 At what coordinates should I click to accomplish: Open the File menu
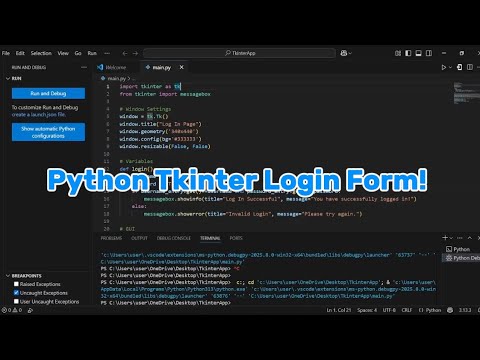pyautogui.click(x=6, y=53)
